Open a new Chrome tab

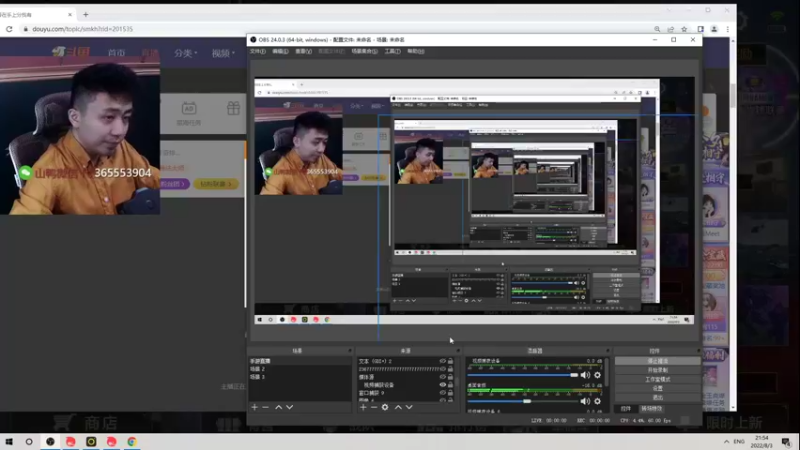pos(85,14)
